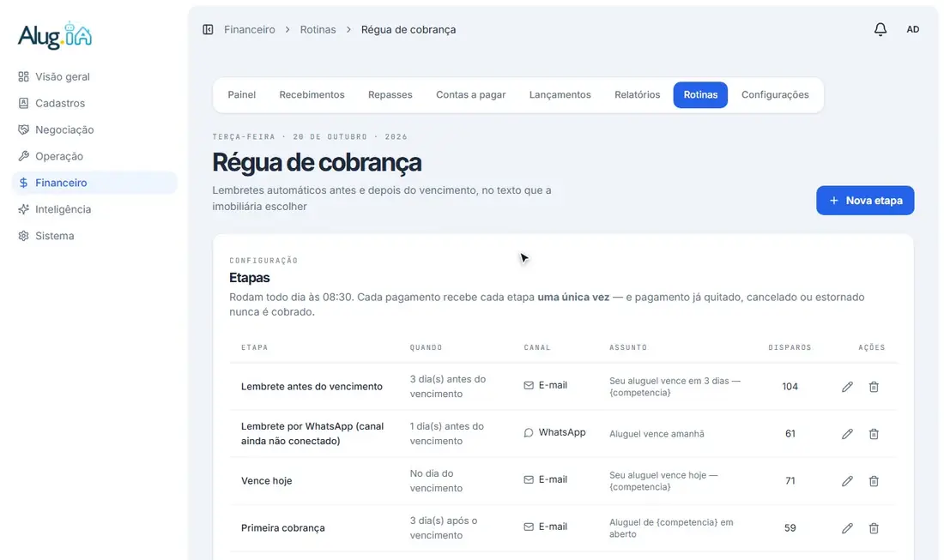Delete the Lembrete por WhatsApp step
This screenshot has width=944, height=560.
pyautogui.click(x=874, y=434)
